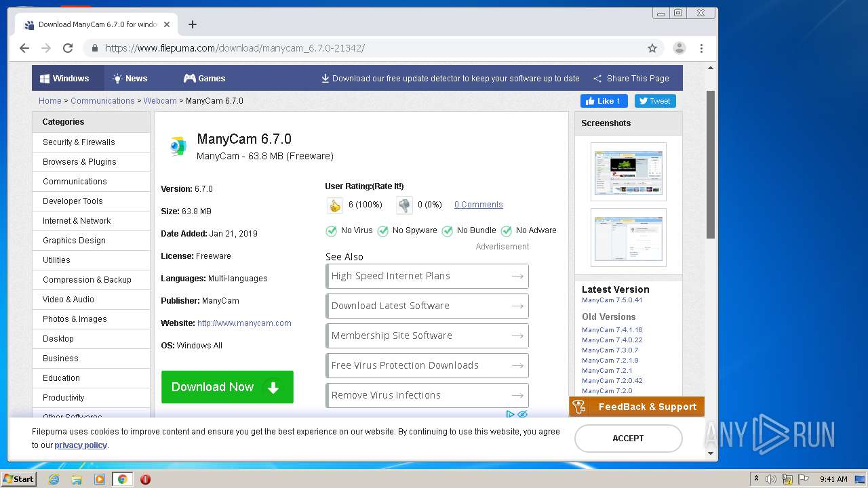Click the Facebook Like button
This screenshot has height=488, width=868.
tap(604, 101)
